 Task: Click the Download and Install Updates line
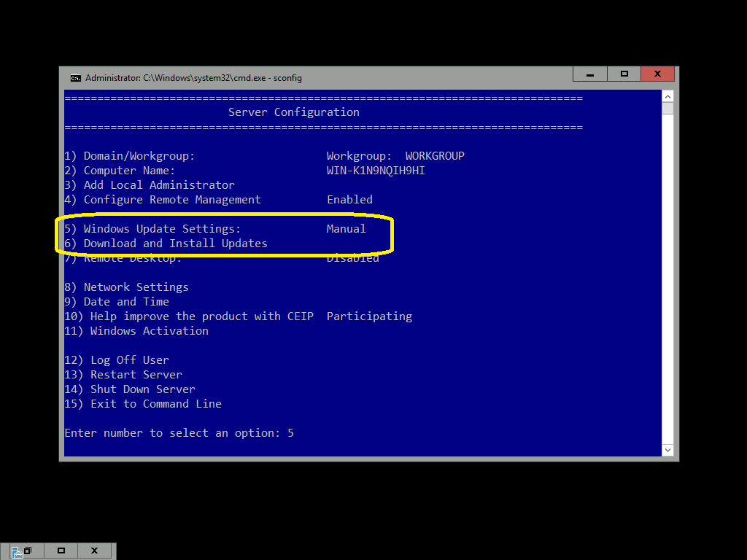[x=175, y=244]
